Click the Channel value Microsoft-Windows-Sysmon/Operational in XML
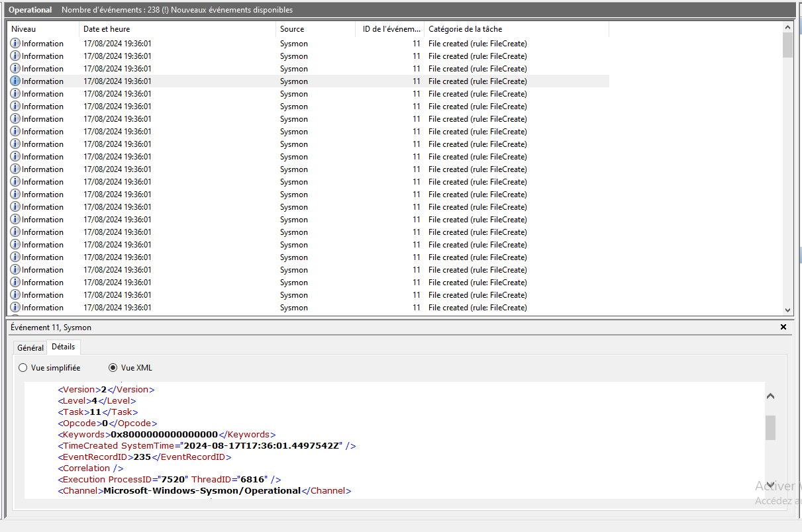Viewport: 802px width, 532px height. pos(202,490)
